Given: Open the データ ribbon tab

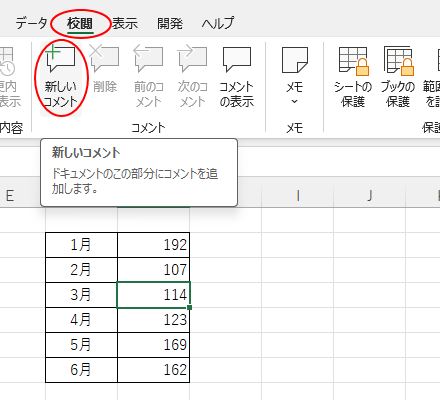Looking at the screenshot, I should [x=32, y=23].
